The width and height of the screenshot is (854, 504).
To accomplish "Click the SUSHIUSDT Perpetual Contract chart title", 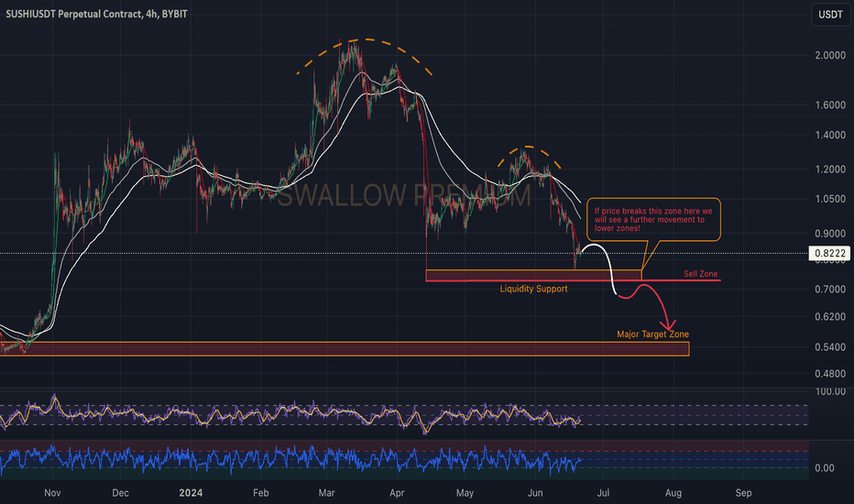I will pyautogui.click(x=96, y=14).
